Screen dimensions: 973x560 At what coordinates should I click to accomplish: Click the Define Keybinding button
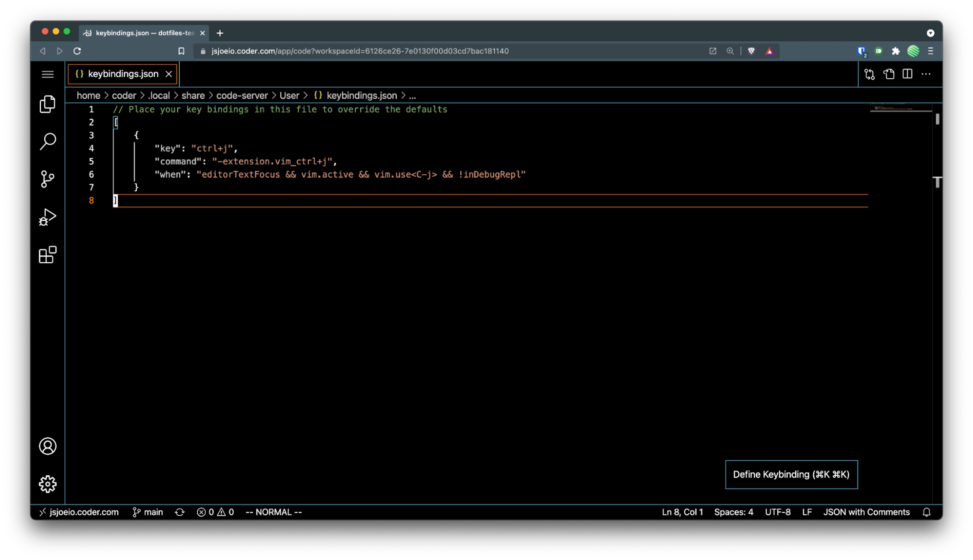pyautogui.click(x=791, y=474)
